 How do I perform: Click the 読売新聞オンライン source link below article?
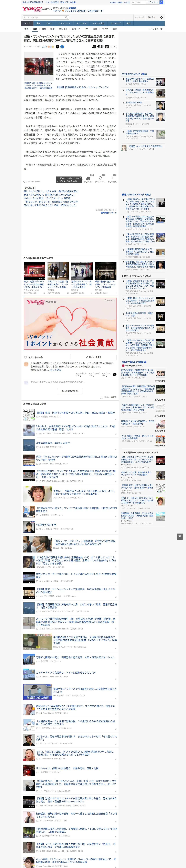[109, 213]
